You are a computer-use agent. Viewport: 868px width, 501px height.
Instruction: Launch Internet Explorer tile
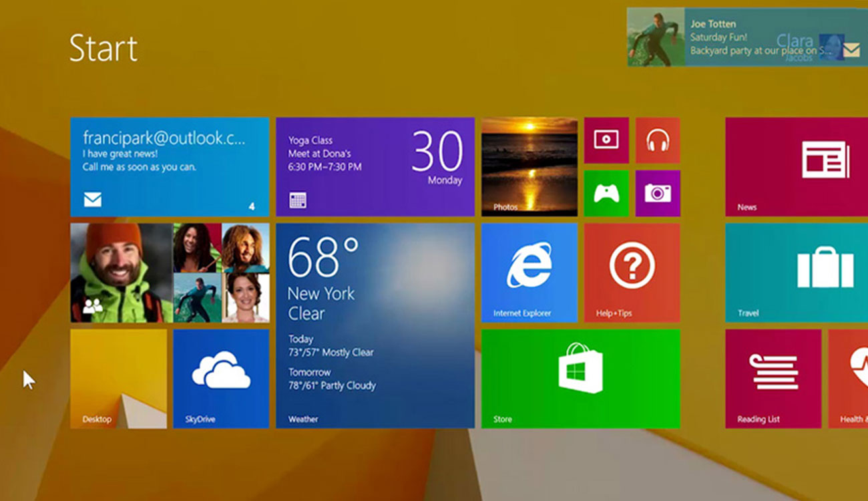point(529,273)
